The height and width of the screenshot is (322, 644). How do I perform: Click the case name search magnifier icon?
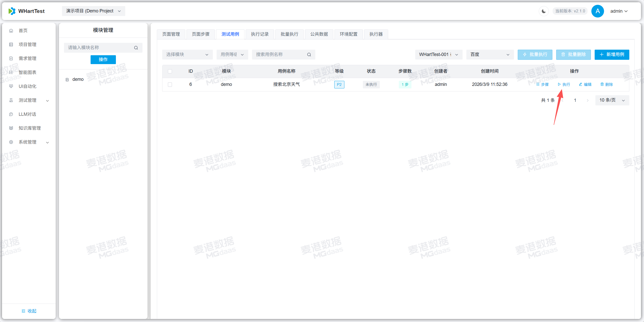coord(309,54)
